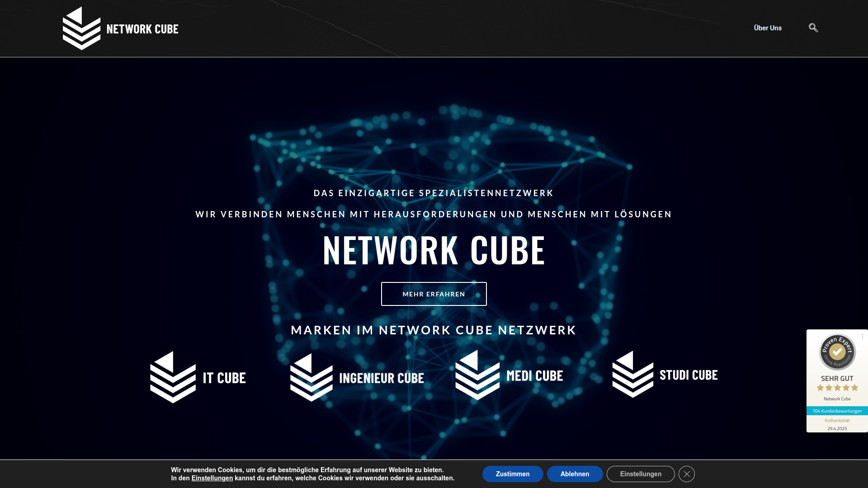Open the search magnifier icon

pyautogui.click(x=813, y=28)
